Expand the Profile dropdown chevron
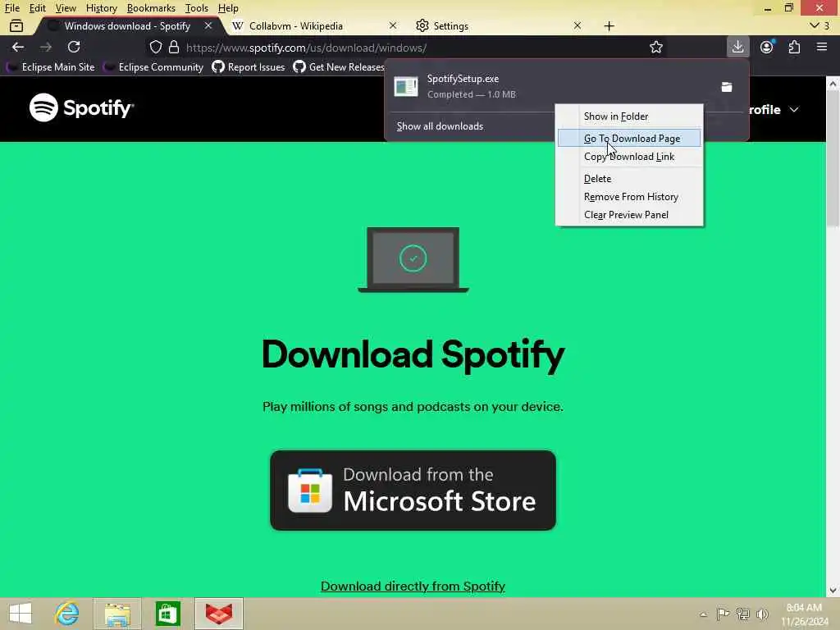 coord(794,110)
